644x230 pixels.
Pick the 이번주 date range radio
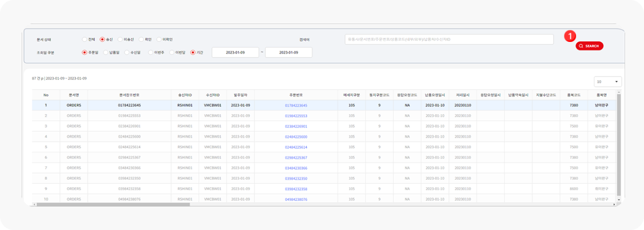point(150,53)
